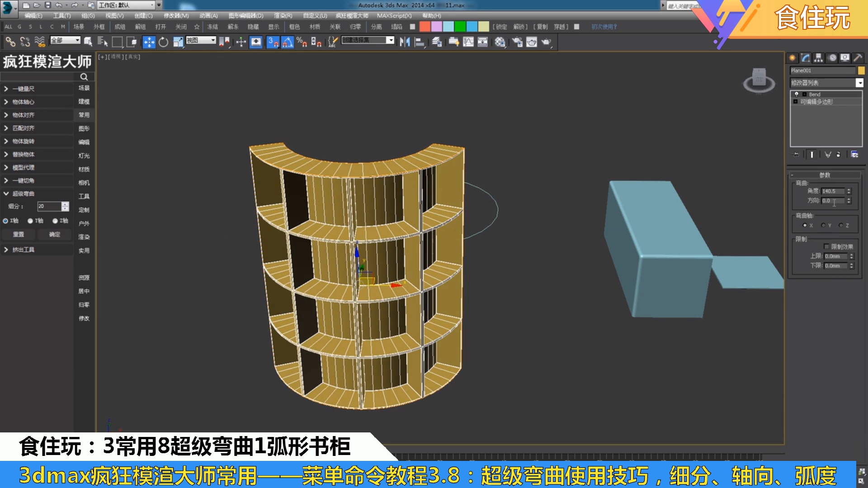Image resolution: width=868 pixels, height=488 pixels.
Task: Open the 渲染(R) menu
Action: click(283, 16)
